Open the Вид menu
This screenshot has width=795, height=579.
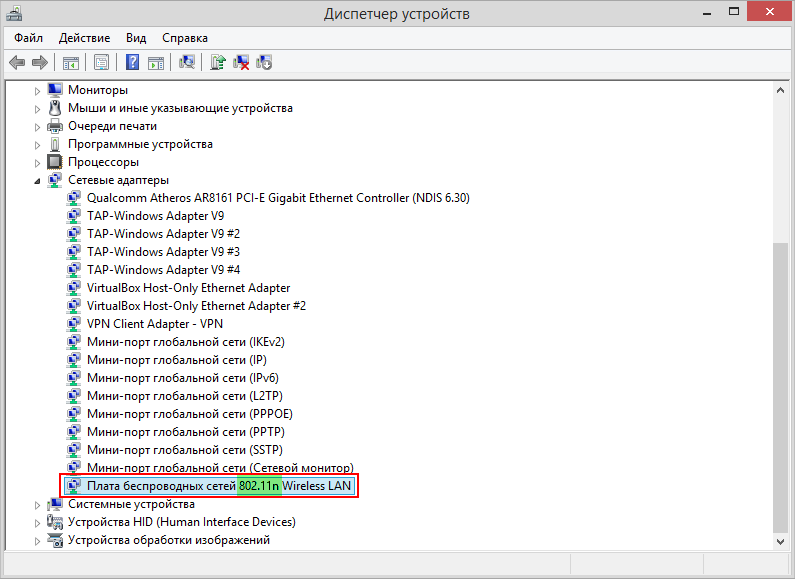point(136,38)
